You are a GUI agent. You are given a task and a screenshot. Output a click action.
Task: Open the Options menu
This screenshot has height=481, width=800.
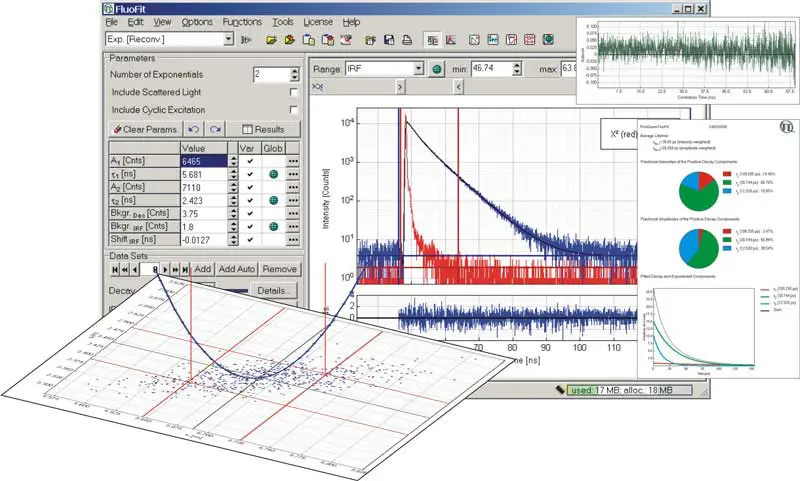(x=197, y=22)
